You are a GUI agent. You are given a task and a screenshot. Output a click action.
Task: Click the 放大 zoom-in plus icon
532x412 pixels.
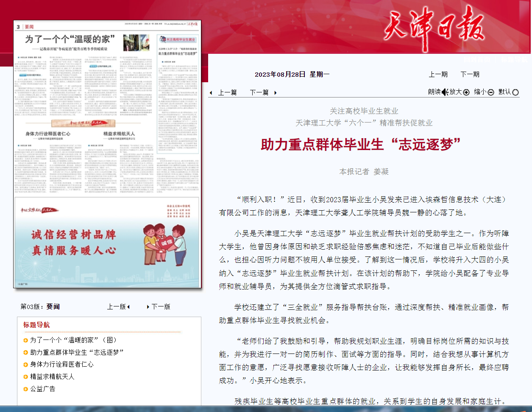coord(466,92)
